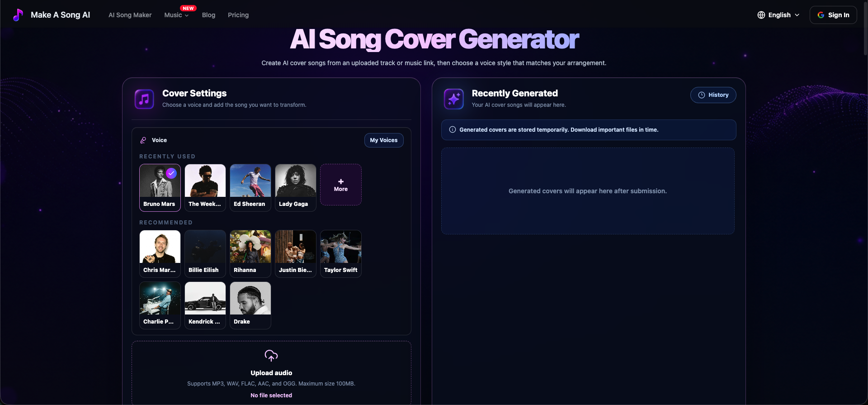
Task: Click the No file selected text
Action: (x=271, y=395)
